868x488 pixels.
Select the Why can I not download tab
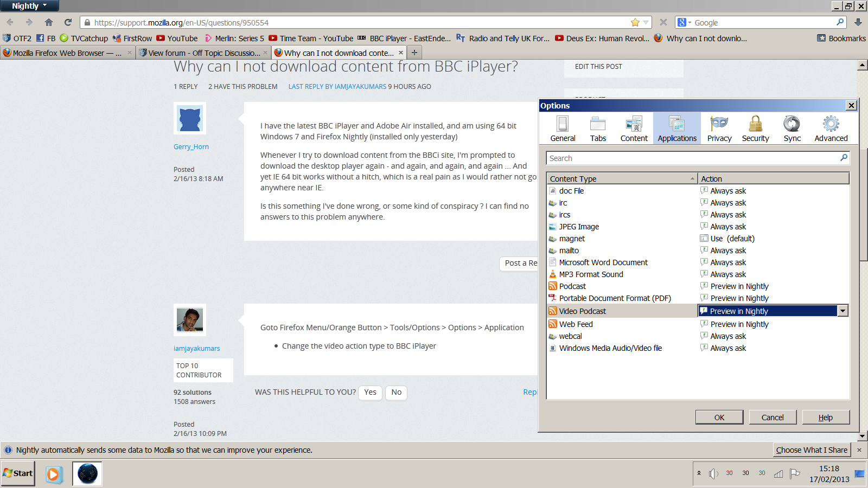[339, 53]
